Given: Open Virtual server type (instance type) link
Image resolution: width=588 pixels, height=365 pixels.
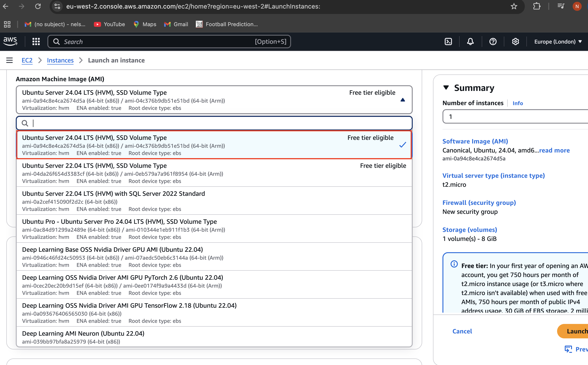Looking at the screenshot, I should click(493, 176).
